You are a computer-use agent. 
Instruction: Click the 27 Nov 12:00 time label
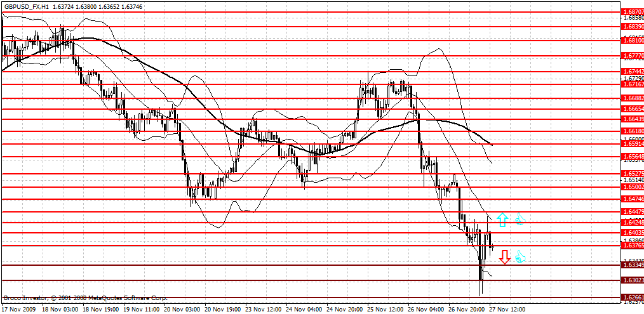tap(508, 309)
